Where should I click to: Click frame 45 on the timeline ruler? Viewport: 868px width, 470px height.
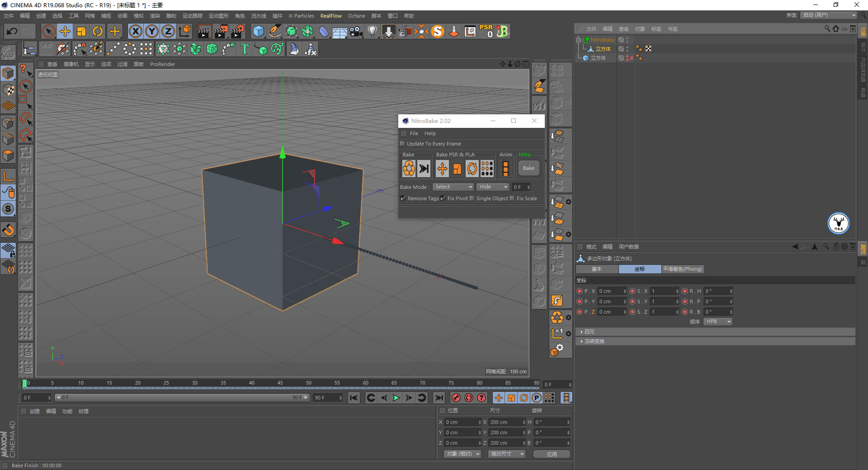280,383
